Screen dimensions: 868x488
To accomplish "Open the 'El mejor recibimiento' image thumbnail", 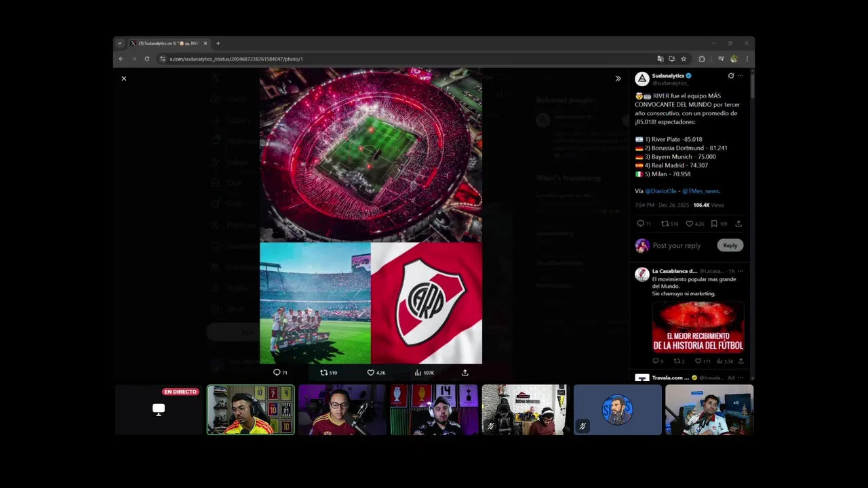I will [698, 327].
